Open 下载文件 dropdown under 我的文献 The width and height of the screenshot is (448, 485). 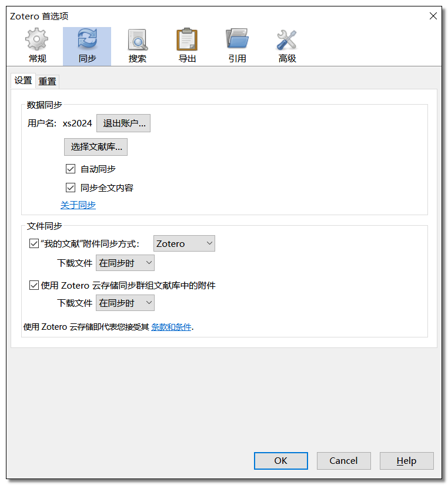(125, 263)
